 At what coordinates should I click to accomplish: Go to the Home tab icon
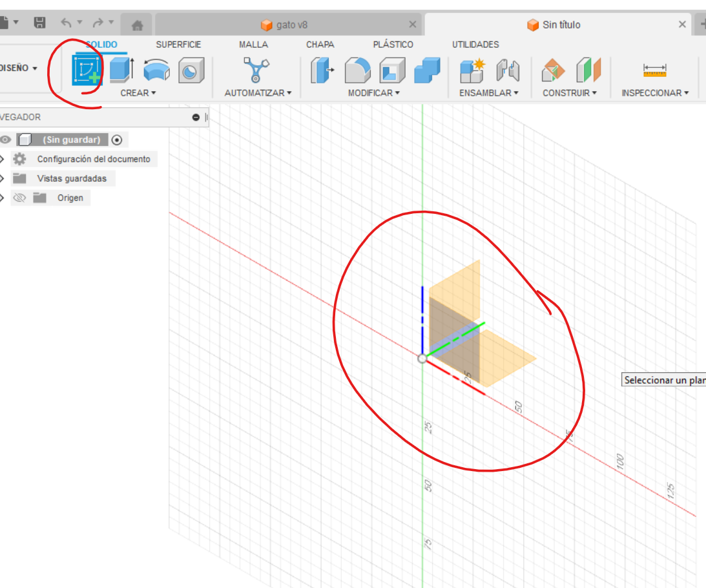pyautogui.click(x=138, y=25)
